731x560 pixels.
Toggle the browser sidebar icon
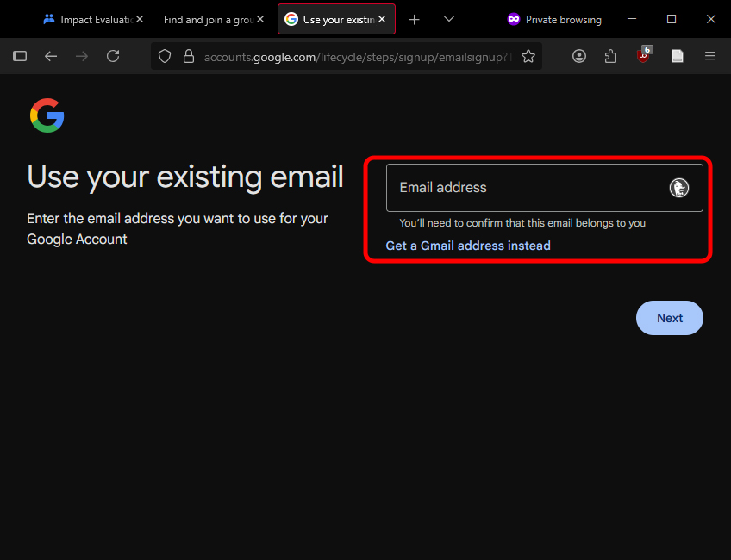point(20,56)
